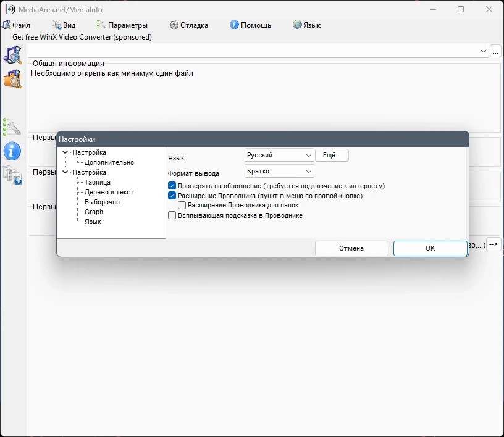Image resolution: width=504 pixels, height=437 pixels.
Task: Click the preferences wrench icon in sidebar
Action: [12, 127]
